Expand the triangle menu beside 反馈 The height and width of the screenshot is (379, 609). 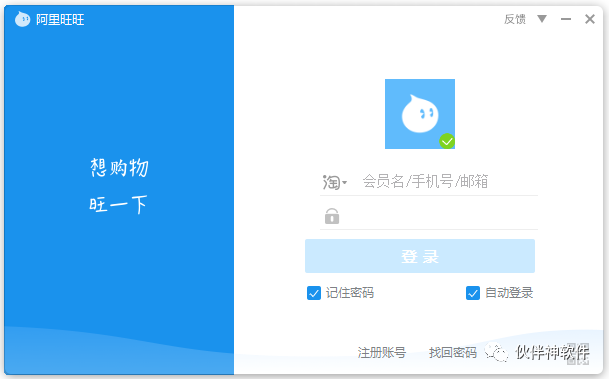tap(542, 19)
